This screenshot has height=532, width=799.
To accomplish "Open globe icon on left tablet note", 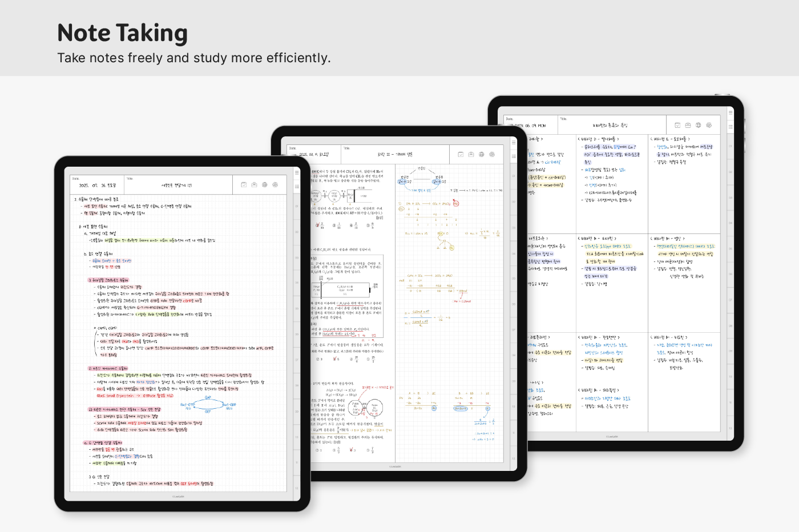I will [x=264, y=184].
